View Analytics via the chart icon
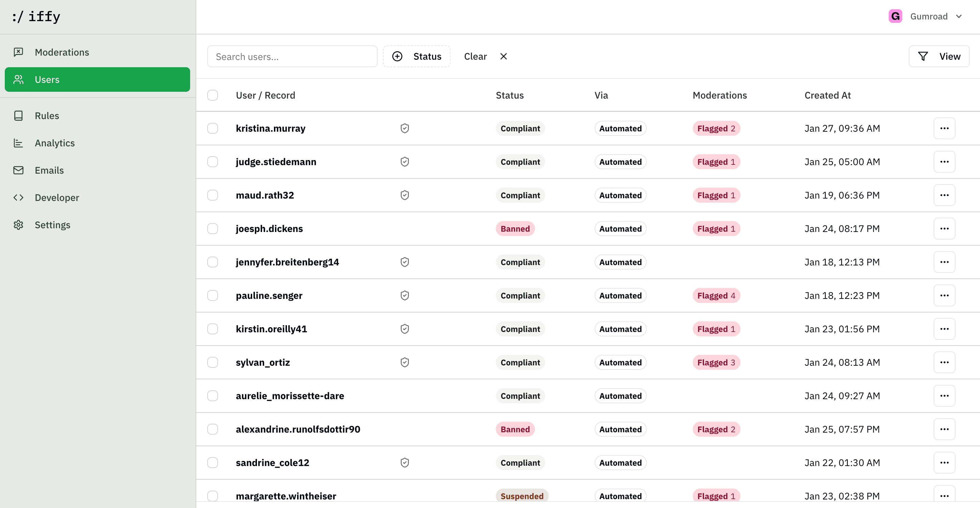The height and width of the screenshot is (508, 980). [18, 143]
